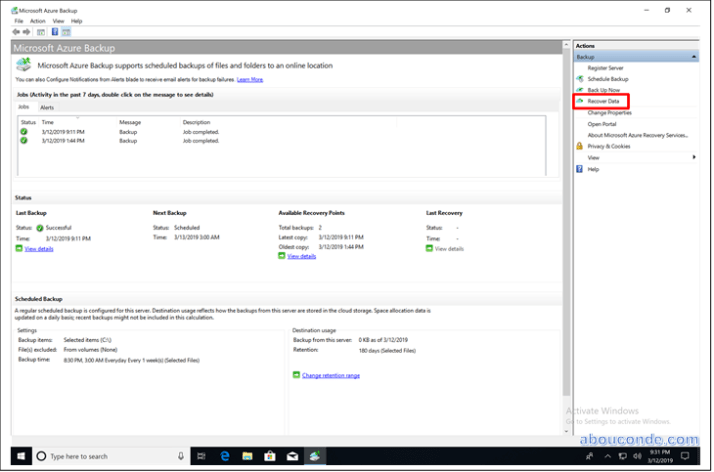714x472 pixels.
Task: Switch to the Alerts tab
Action: click(x=47, y=106)
